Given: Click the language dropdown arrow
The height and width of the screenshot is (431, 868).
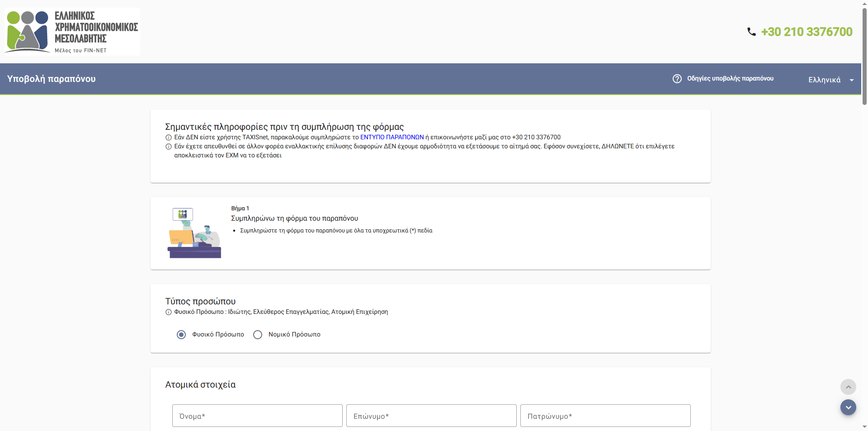Looking at the screenshot, I should 852,80.
